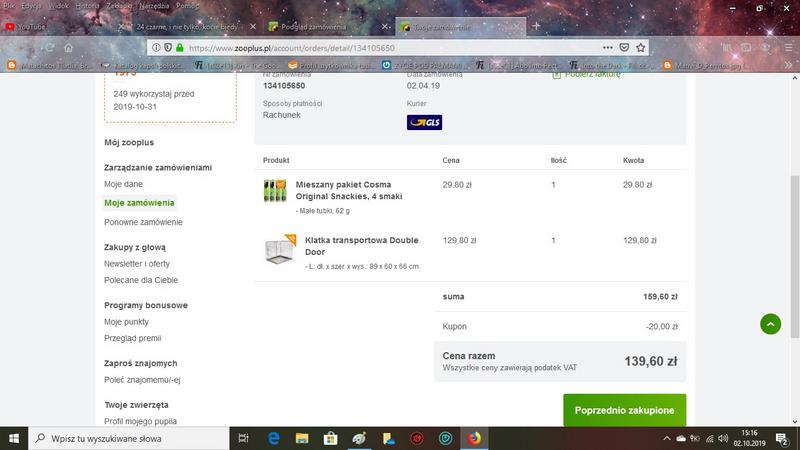Expand the bookmarks toolbar overflow chevron
Image resolution: width=800 pixels, height=450 pixels.
click(788, 65)
